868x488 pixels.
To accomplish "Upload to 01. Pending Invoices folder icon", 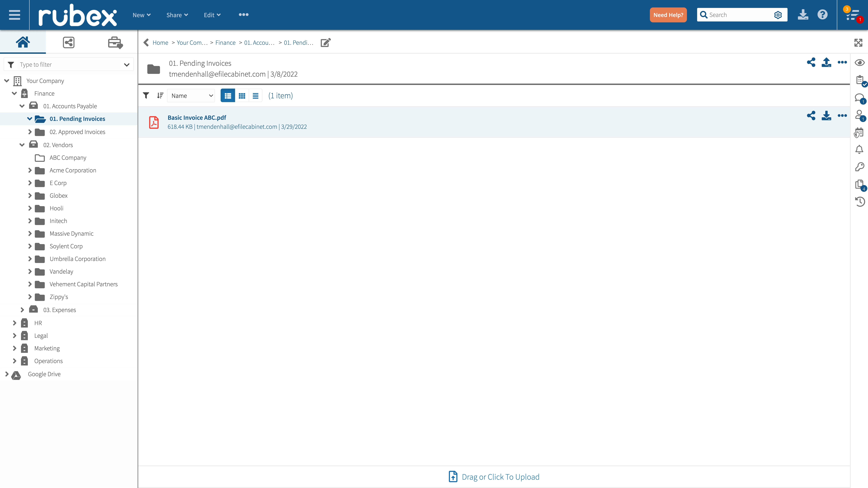I will pos(826,62).
